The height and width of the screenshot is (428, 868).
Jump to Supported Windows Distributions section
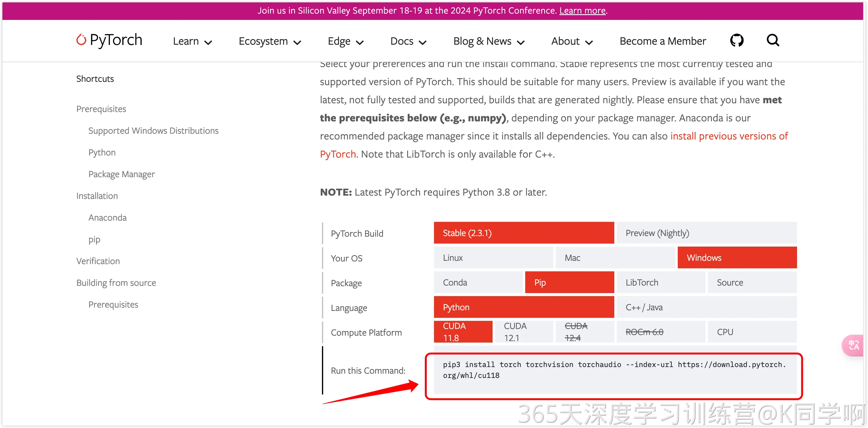tap(153, 131)
